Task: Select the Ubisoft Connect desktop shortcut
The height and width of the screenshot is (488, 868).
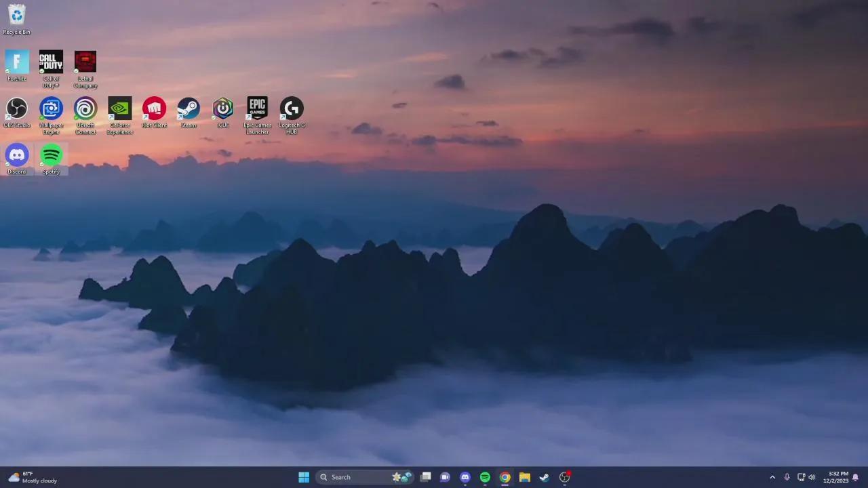Action: click(x=85, y=116)
